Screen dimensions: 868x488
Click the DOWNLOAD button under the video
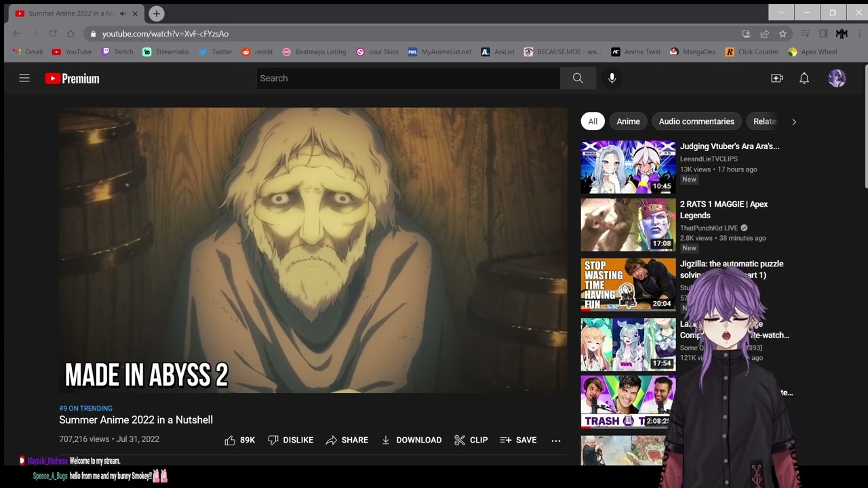(411, 440)
